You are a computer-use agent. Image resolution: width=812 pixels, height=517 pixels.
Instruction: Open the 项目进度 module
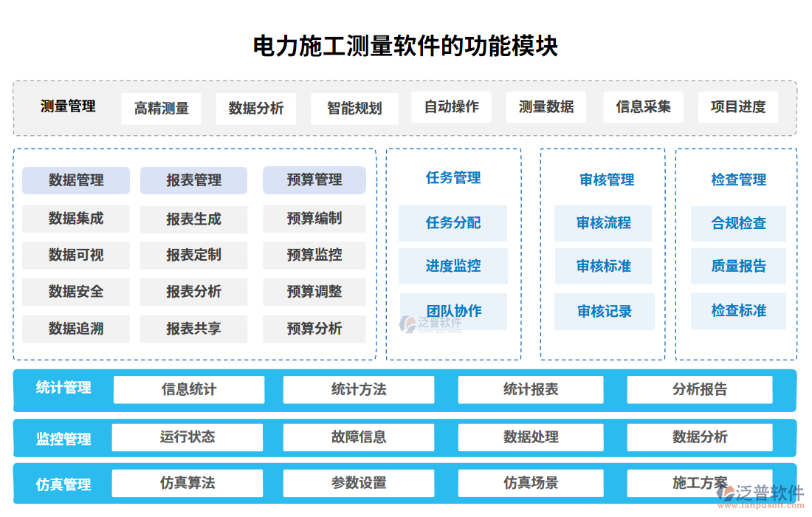[737, 107]
